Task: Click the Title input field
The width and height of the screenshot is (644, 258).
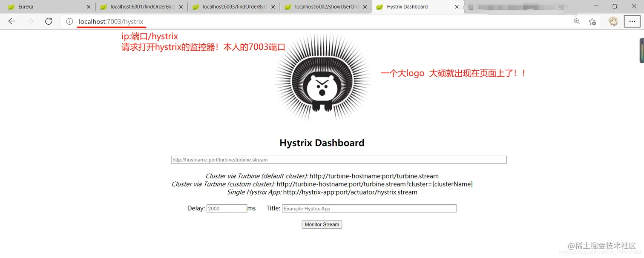Action: pyautogui.click(x=369, y=209)
